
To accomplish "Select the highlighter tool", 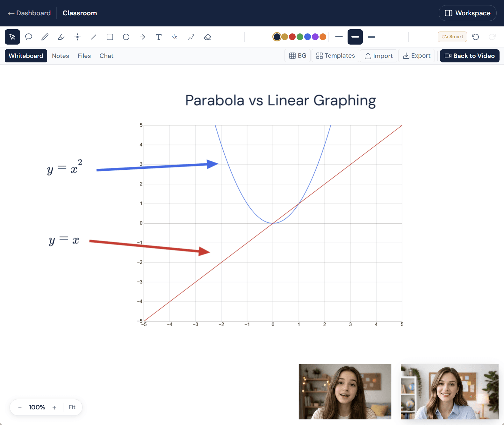I will click(x=61, y=37).
